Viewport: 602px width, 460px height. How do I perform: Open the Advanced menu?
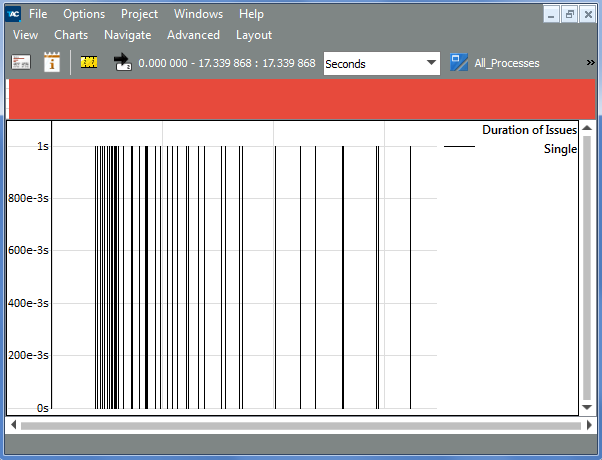click(x=193, y=34)
